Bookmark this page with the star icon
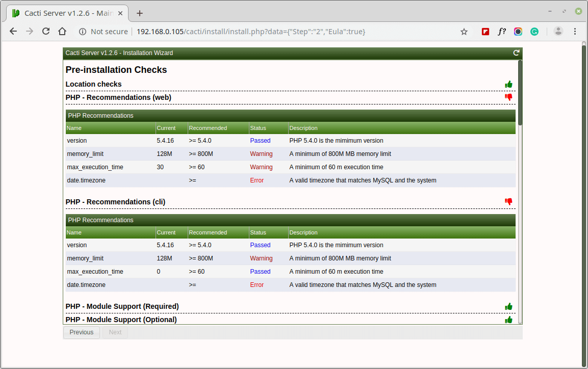The width and height of the screenshot is (588, 369). pyautogui.click(x=464, y=32)
